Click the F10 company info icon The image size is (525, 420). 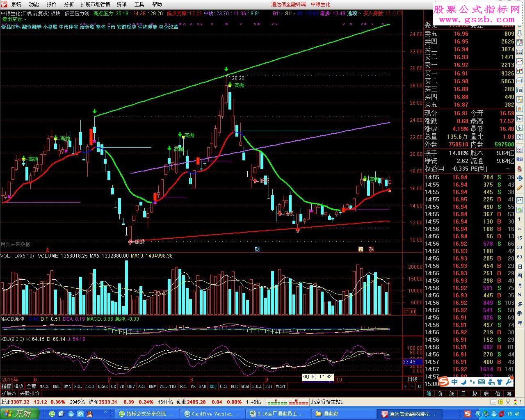tap(520, 89)
